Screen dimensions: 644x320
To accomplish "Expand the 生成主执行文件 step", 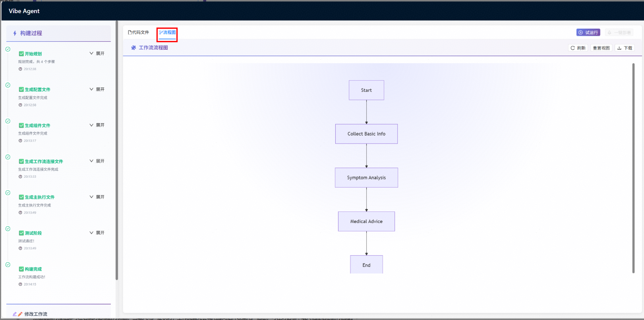I will [97, 197].
